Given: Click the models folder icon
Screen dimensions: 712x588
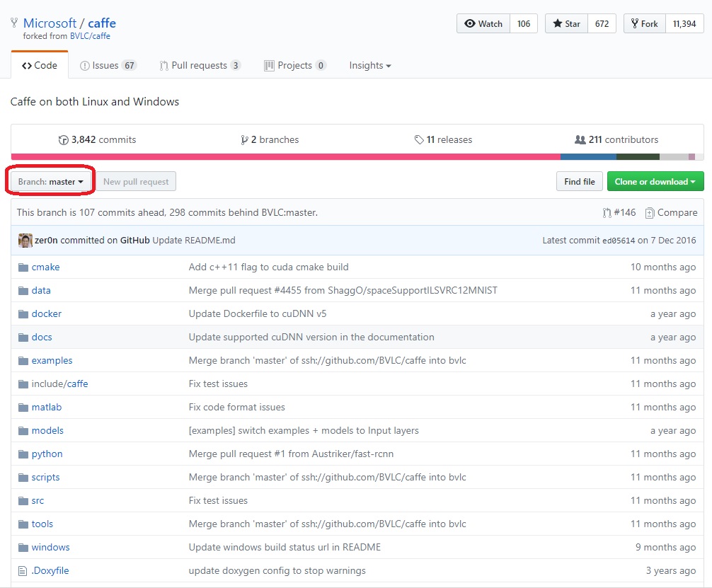Looking at the screenshot, I should pos(23,430).
